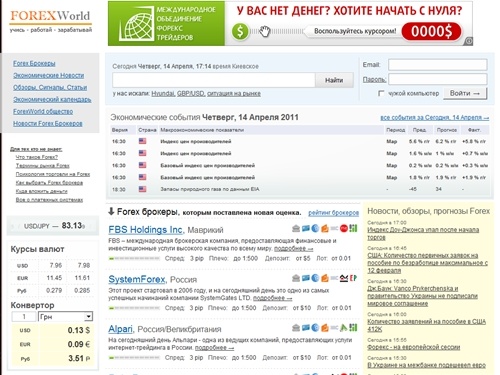500x375 pixels.
Task: Open news Форекс - на европейской сессии
Action: [x=413, y=347]
